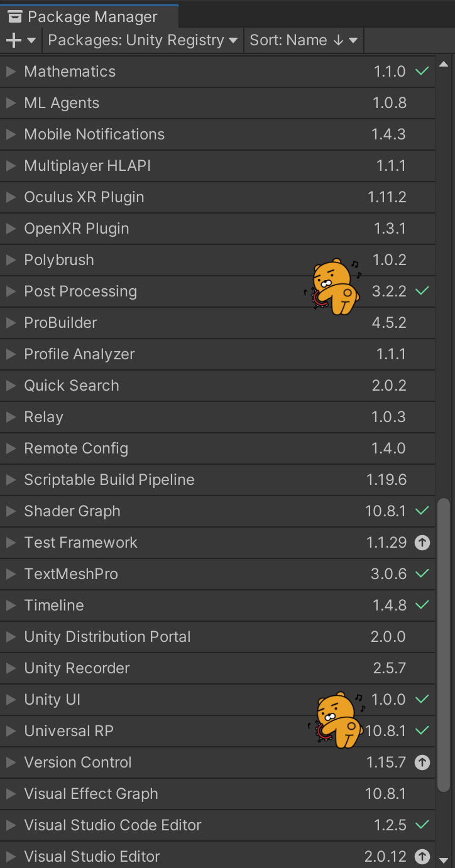
Task: Open the Packages: Unity Registry dropdown
Action: coord(141,40)
